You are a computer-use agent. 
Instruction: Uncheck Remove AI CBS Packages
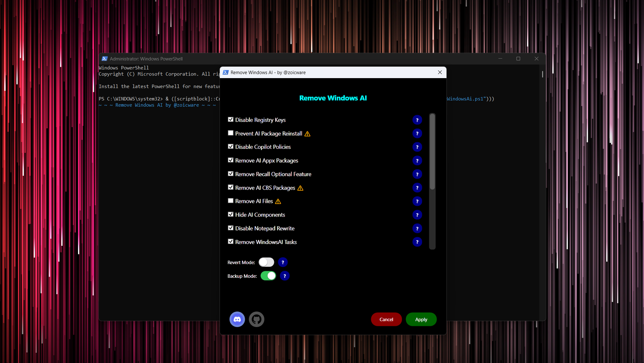(x=231, y=188)
